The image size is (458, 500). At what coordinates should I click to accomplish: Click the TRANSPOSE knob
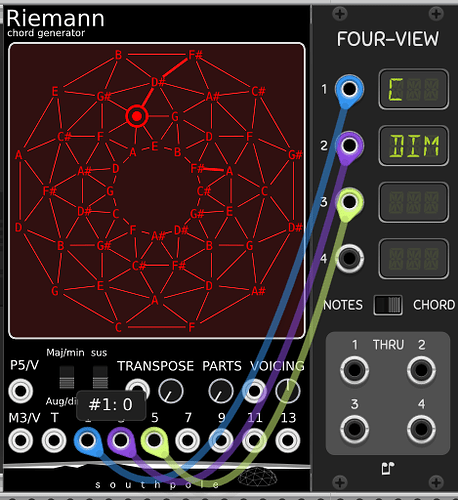click(x=171, y=391)
